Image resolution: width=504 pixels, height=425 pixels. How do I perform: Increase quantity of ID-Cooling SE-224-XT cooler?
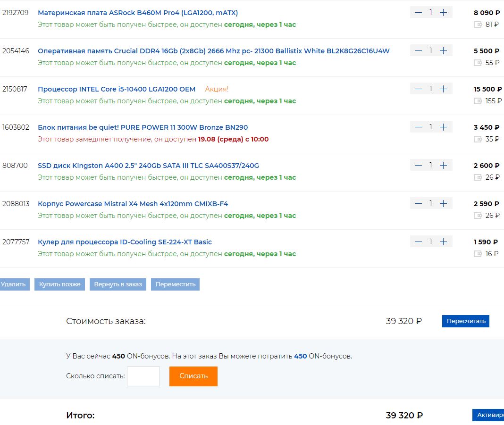443,242
